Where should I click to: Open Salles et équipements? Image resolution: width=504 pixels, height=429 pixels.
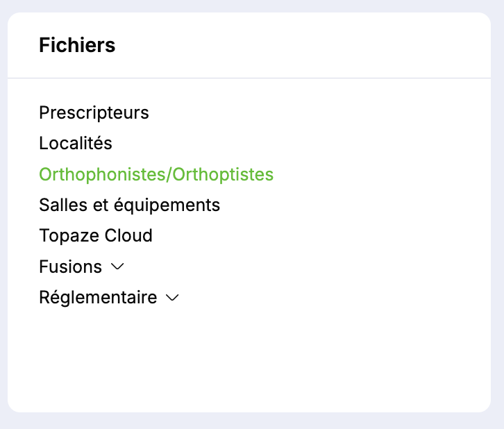(x=129, y=205)
